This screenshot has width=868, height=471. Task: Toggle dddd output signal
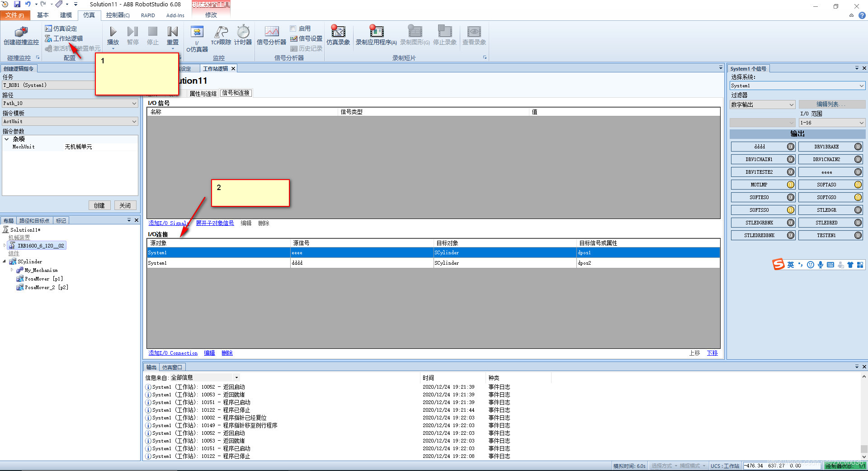763,147
